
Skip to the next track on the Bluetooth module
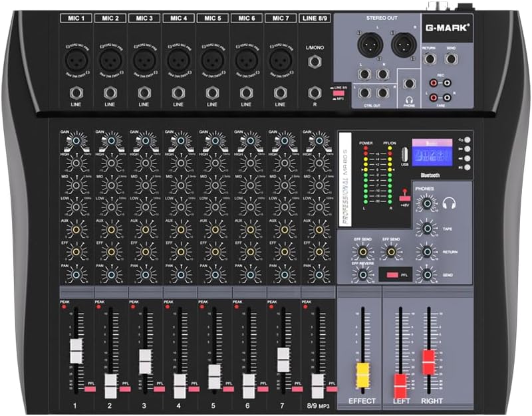[467, 165]
